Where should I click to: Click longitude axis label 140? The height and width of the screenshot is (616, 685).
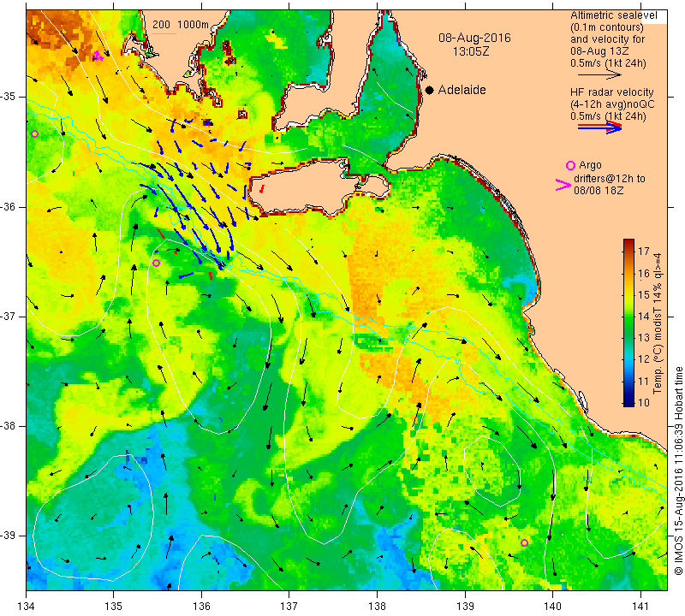point(552,607)
